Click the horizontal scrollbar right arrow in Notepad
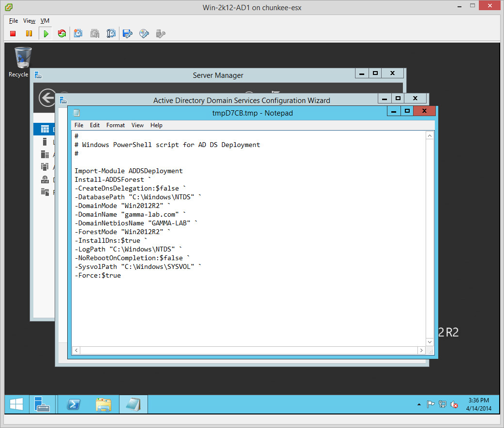This screenshot has width=504, height=428. coord(421,350)
